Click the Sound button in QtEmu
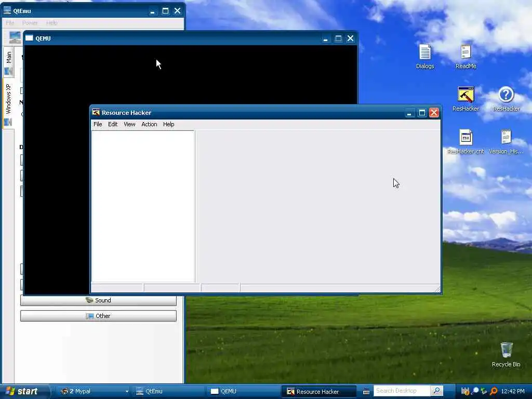Image resolution: width=532 pixels, height=399 pixels. click(98, 300)
